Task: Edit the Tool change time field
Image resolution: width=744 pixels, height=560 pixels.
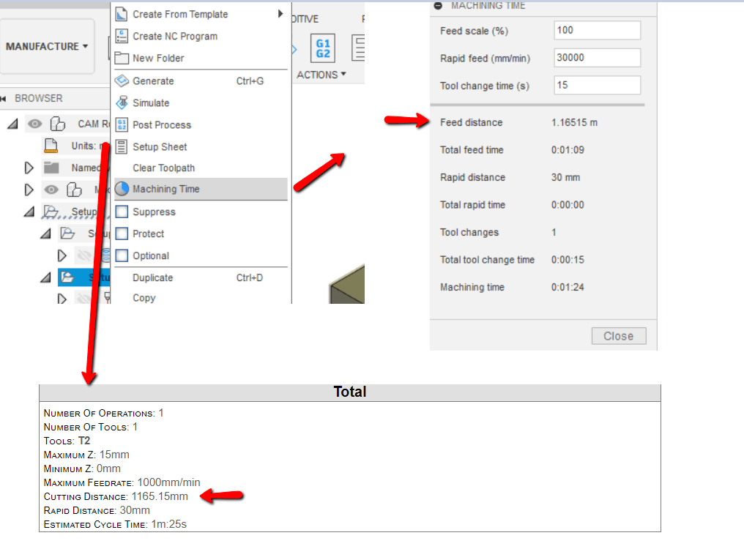Action: tap(596, 85)
